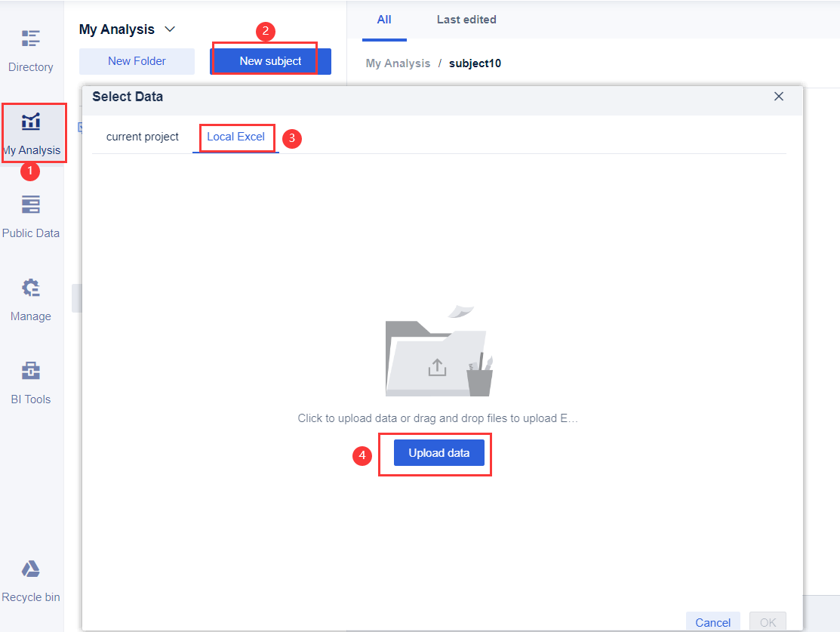Screen dimensions: 840x632
Task: Close the Select Data dialog with X
Action: click(778, 97)
